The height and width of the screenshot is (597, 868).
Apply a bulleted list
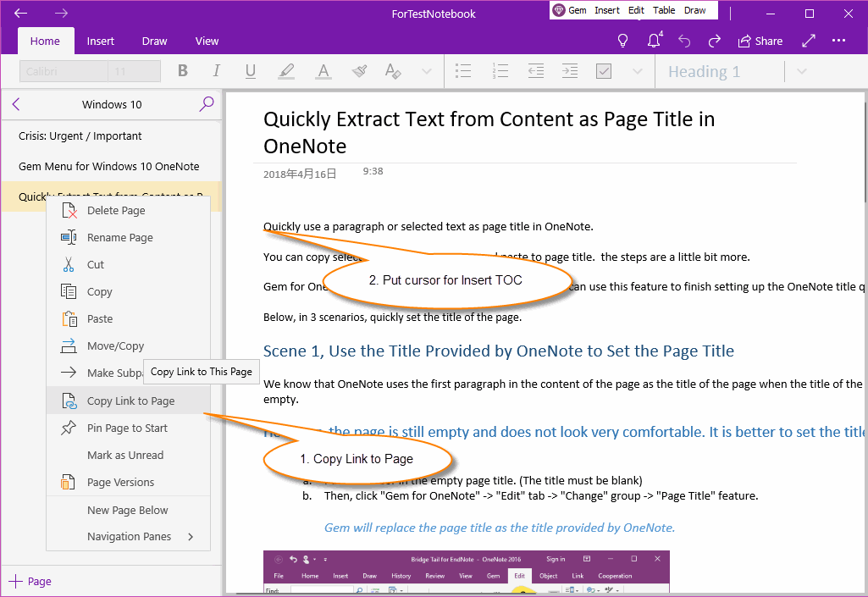coord(463,71)
